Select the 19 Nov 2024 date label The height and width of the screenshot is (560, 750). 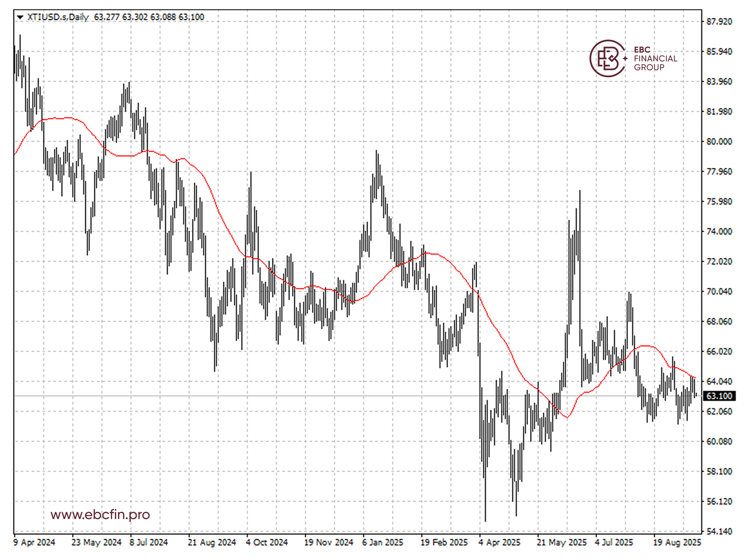click(328, 543)
